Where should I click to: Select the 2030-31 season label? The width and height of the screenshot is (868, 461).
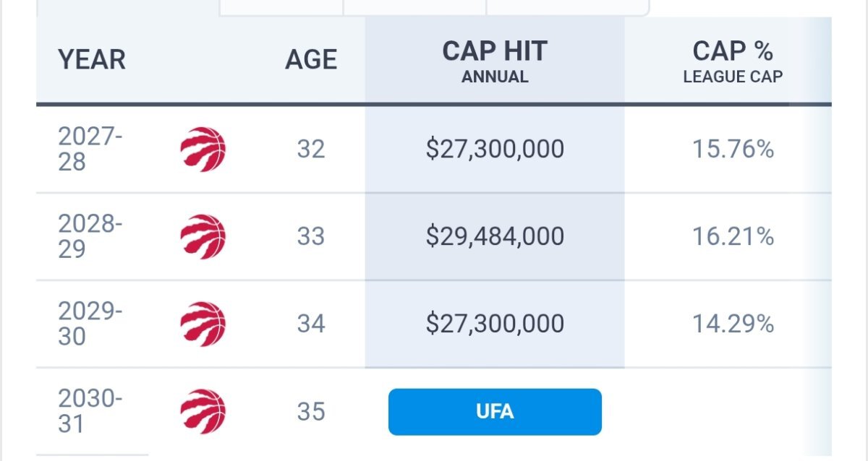tap(90, 411)
